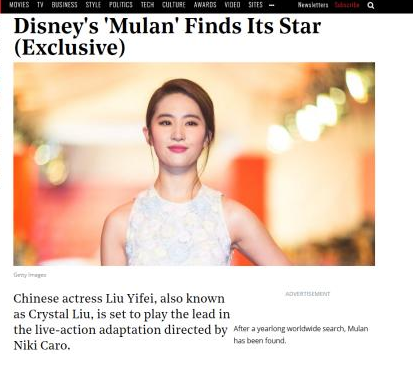Open the Sites menu
This screenshot has height=374, width=413.
255,5
